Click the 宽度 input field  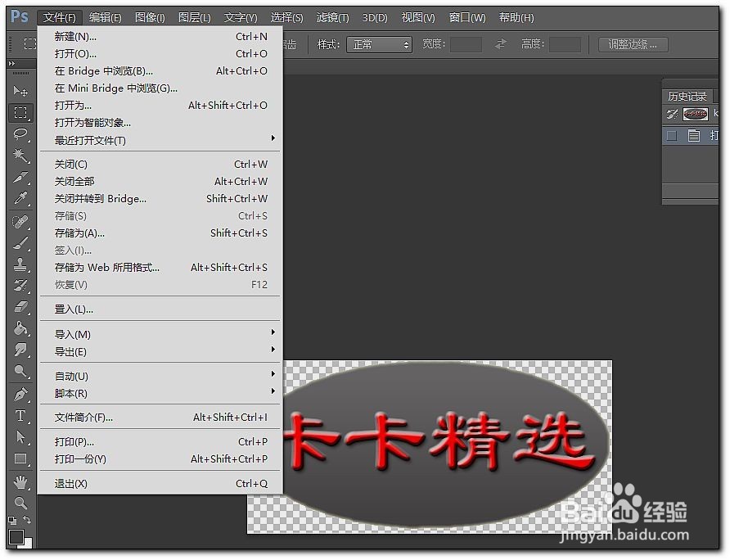click(x=466, y=45)
